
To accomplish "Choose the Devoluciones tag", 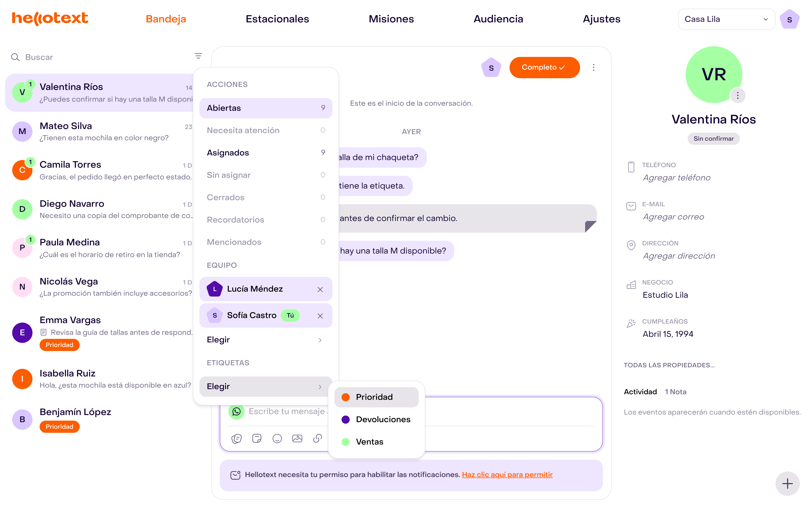I will click(x=376, y=419).
